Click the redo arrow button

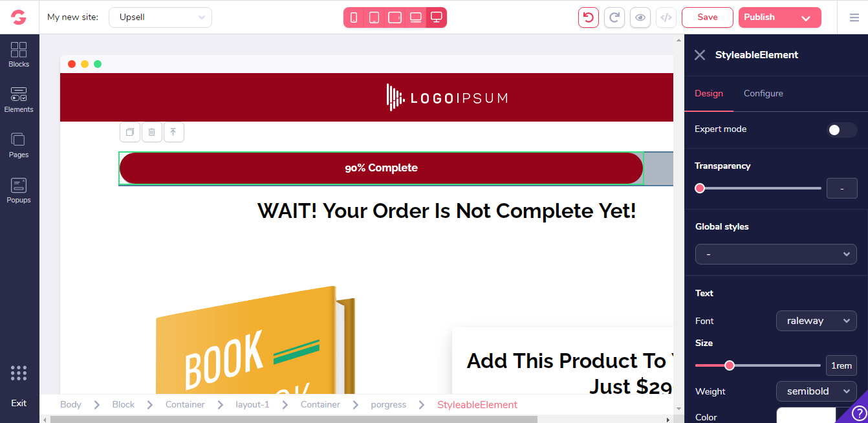614,17
